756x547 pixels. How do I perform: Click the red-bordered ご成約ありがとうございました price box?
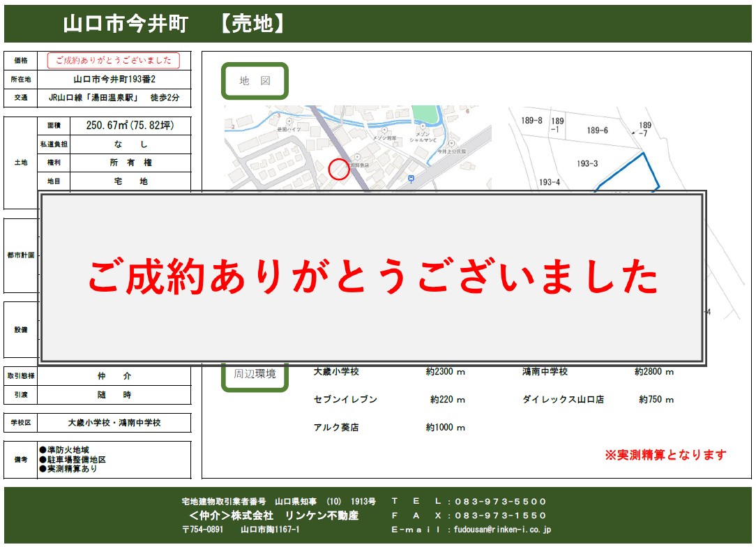point(114,61)
